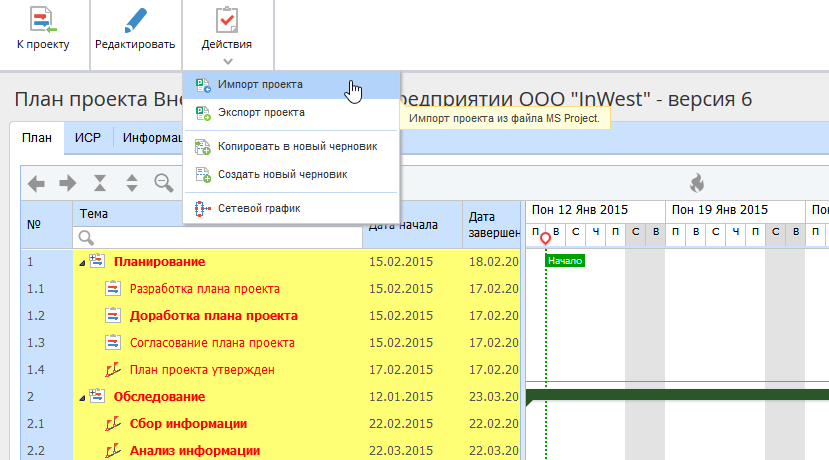The image size is (829, 460).
Task: Click the zoom out magnifier icon
Action: click(162, 183)
